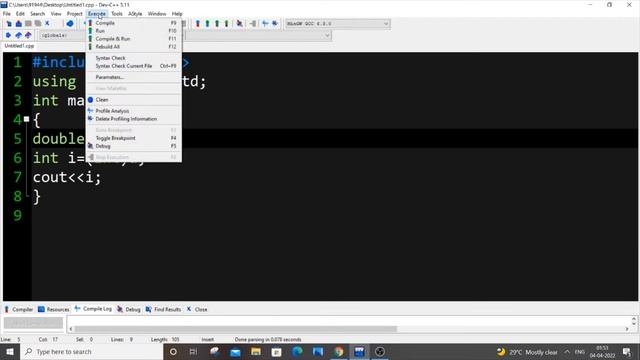Click the New file toolbar icon
The height and width of the screenshot is (360, 640).
(9, 24)
